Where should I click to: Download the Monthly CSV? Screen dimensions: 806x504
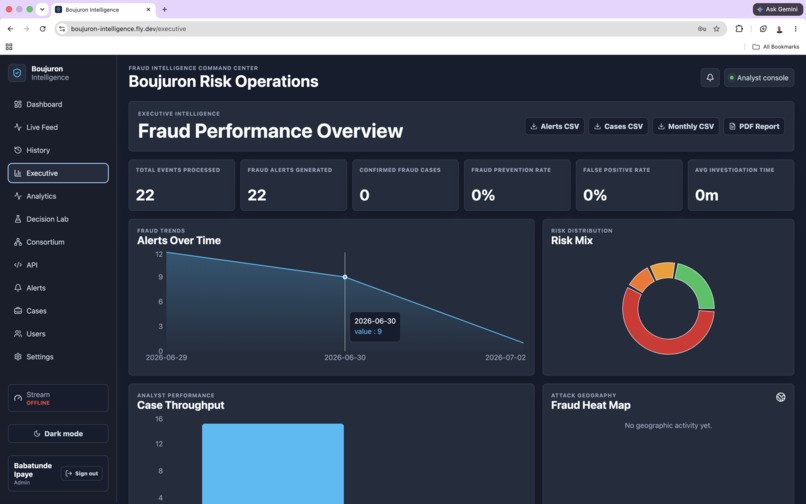(x=686, y=127)
